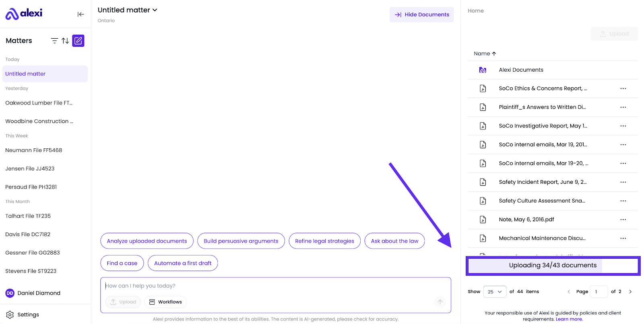Click the Upload button in chat box
644x324 pixels.
123,302
